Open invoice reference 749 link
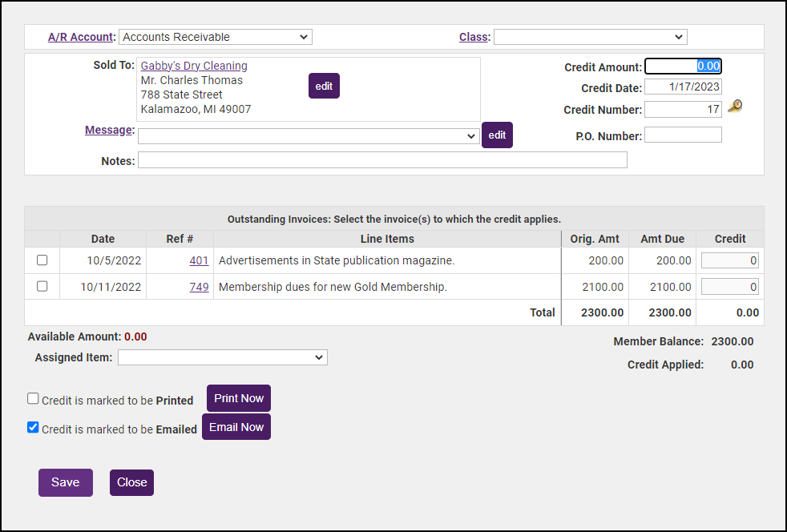This screenshot has height=532, width=787. (199, 287)
